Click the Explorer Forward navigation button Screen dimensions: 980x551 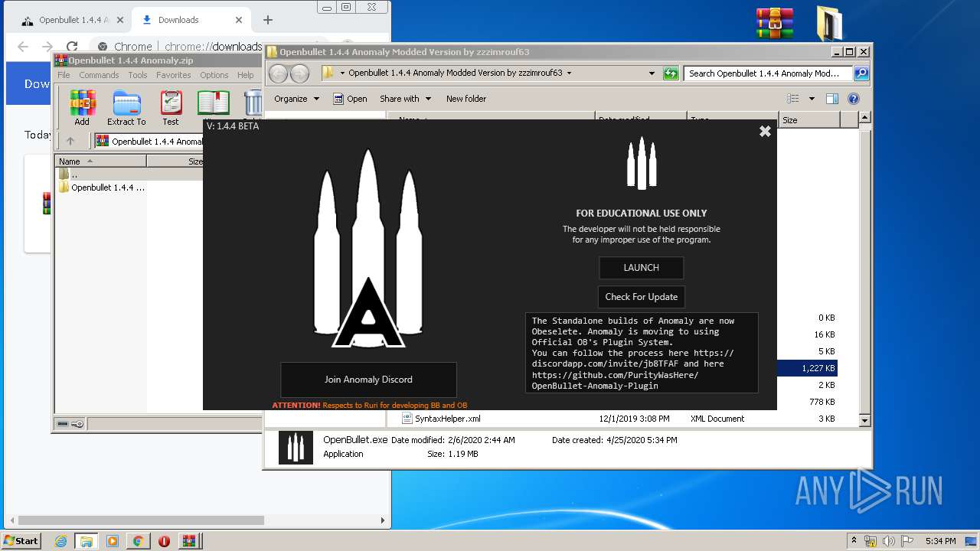click(300, 73)
